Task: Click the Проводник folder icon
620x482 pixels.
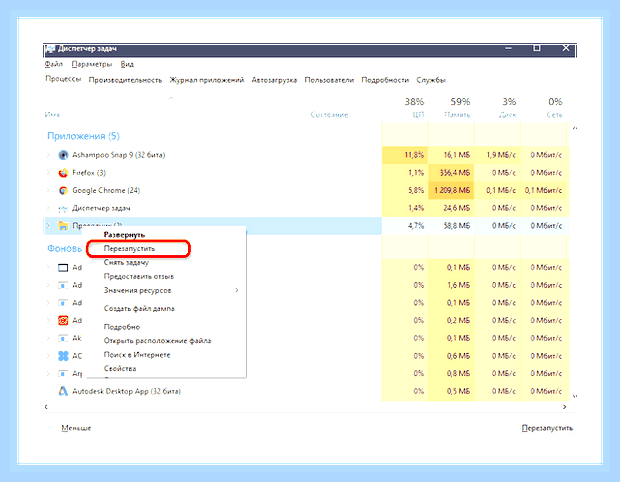Action: click(63, 226)
